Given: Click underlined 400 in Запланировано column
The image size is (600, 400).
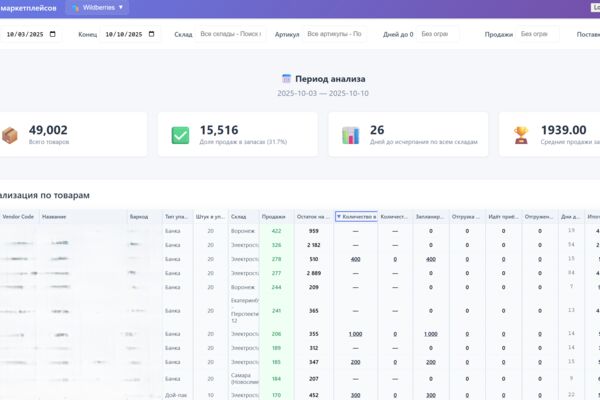Looking at the screenshot, I should [431, 259].
